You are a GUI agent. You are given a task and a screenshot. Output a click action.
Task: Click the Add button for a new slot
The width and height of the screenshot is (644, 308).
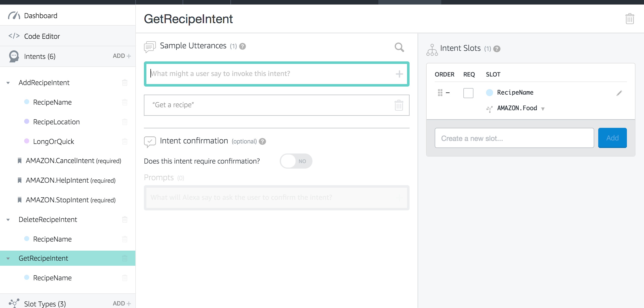(612, 138)
